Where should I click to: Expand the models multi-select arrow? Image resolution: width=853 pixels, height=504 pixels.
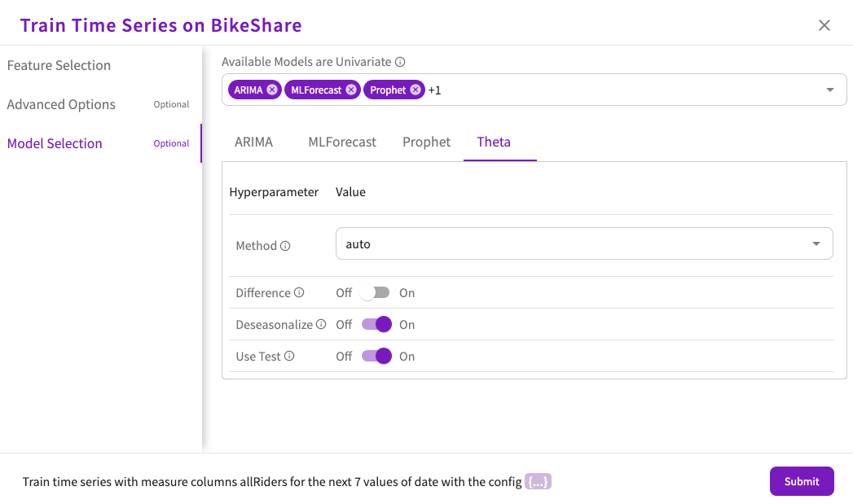pos(829,90)
